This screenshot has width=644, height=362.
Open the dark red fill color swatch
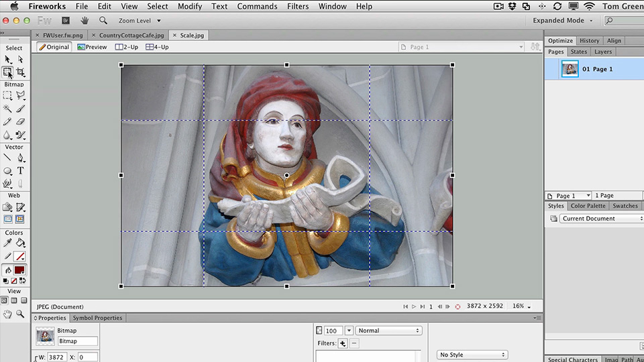(x=19, y=270)
